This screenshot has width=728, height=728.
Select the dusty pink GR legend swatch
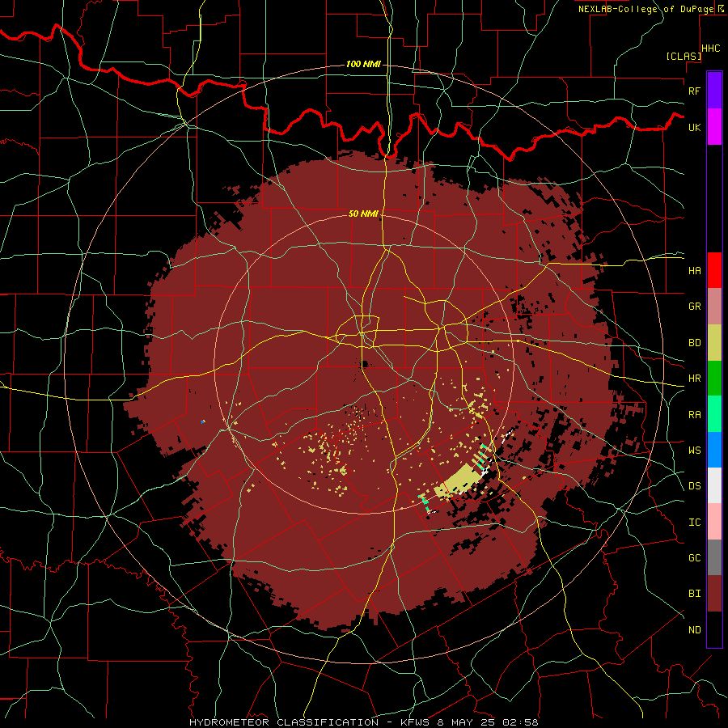[714, 307]
